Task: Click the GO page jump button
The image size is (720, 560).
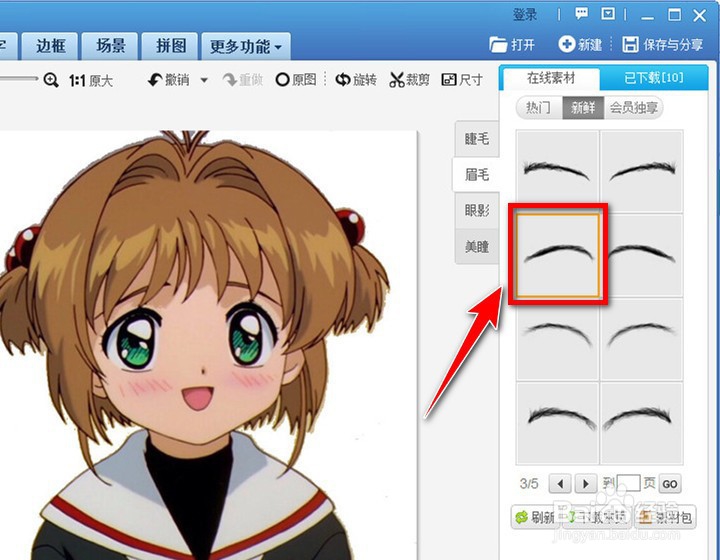Action: pyautogui.click(x=670, y=484)
